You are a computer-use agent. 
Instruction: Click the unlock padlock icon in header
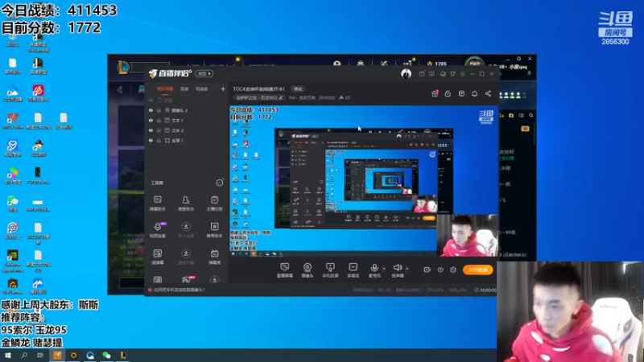448,93
